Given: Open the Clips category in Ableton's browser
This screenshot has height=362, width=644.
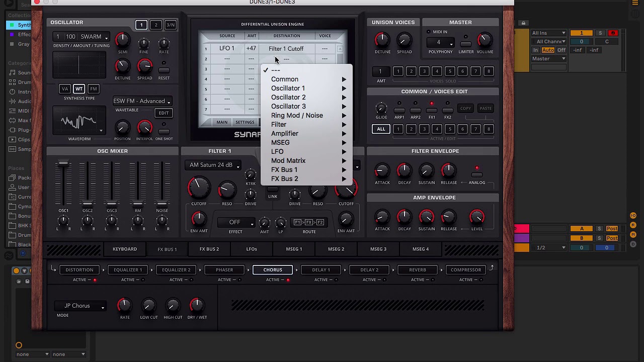Looking at the screenshot, I should coord(20,139).
